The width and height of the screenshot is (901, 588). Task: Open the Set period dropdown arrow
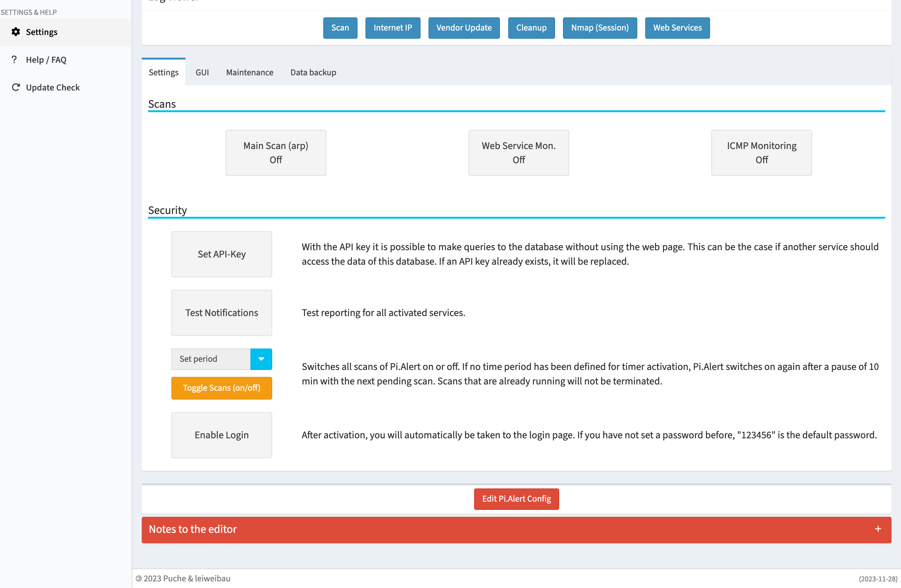[261, 359]
